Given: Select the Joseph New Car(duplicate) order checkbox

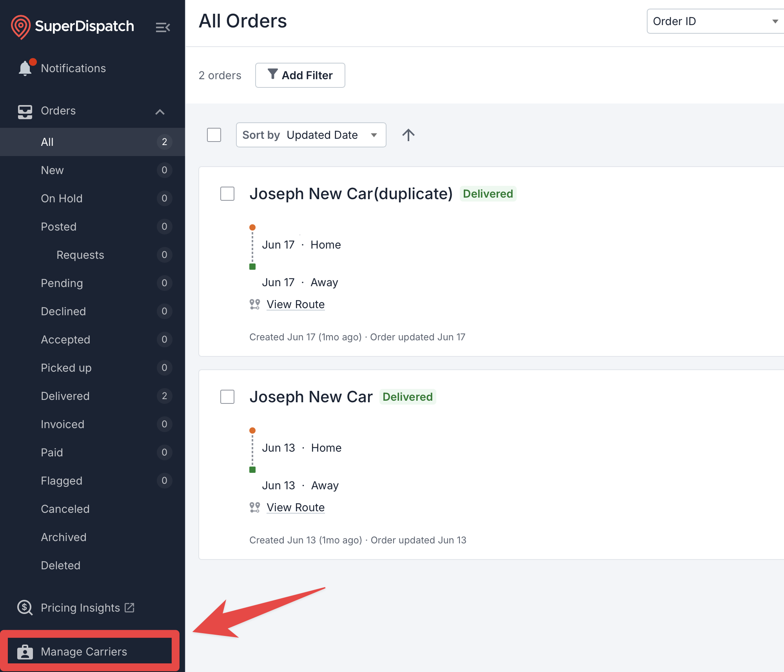Looking at the screenshot, I should 227,193.
